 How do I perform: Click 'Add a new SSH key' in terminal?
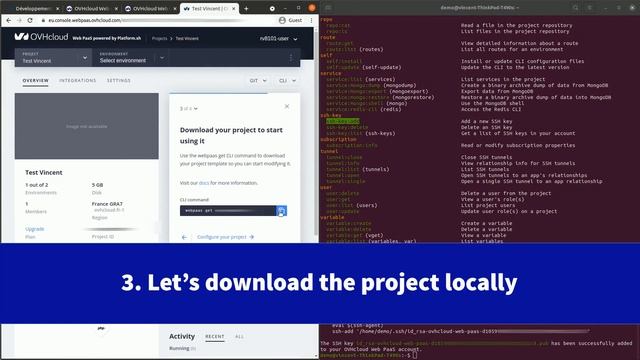(487, 121)
